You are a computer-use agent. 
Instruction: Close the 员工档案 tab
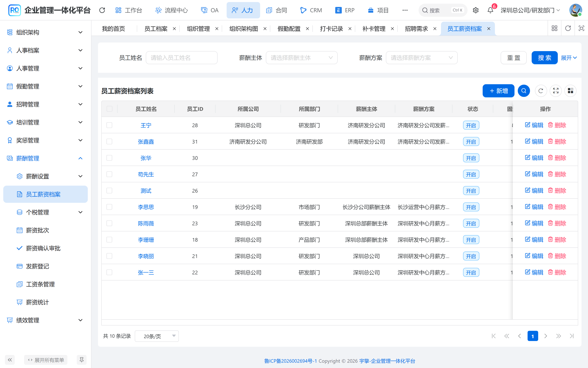(174, 29)
